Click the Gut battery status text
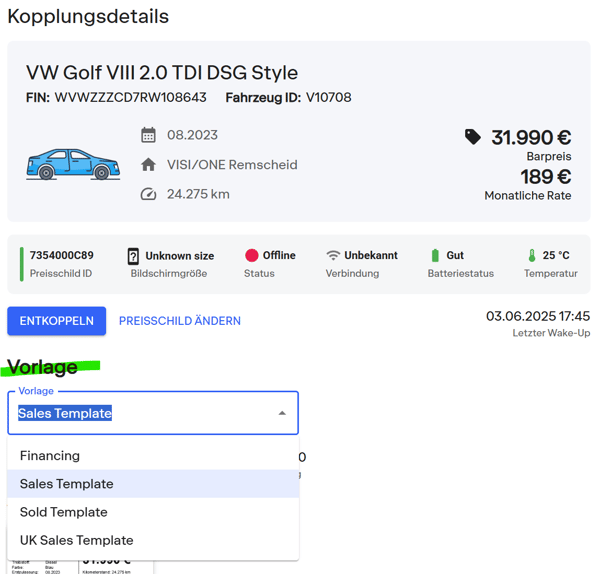Image resolution: width=600 pixels, height=574 pixels. click(455, 255)
